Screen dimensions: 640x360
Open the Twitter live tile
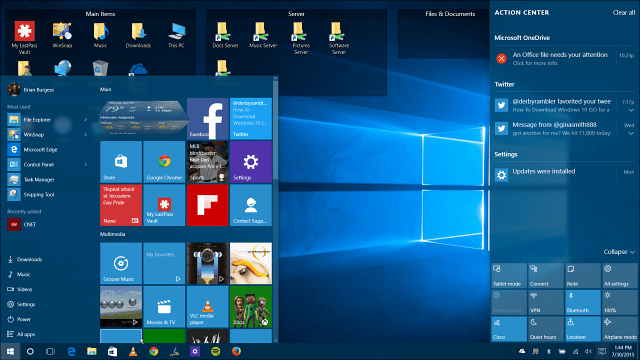point(251,118)
